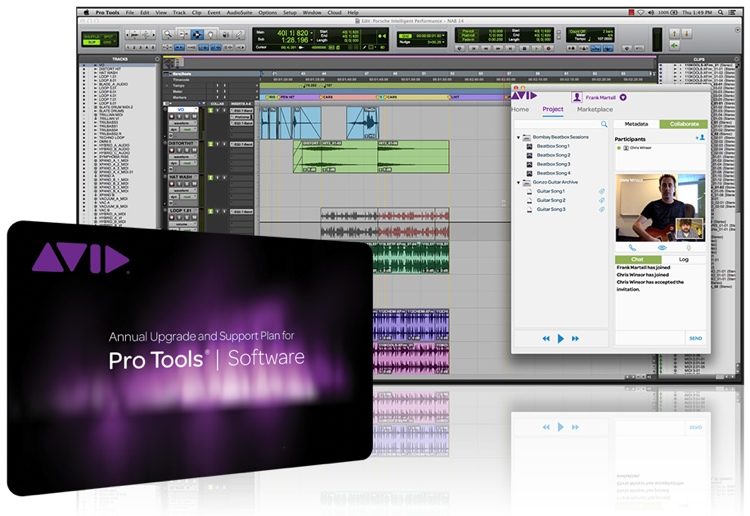Click the Avid logo in the panel
750x516 pixels.
pos(524,95)
